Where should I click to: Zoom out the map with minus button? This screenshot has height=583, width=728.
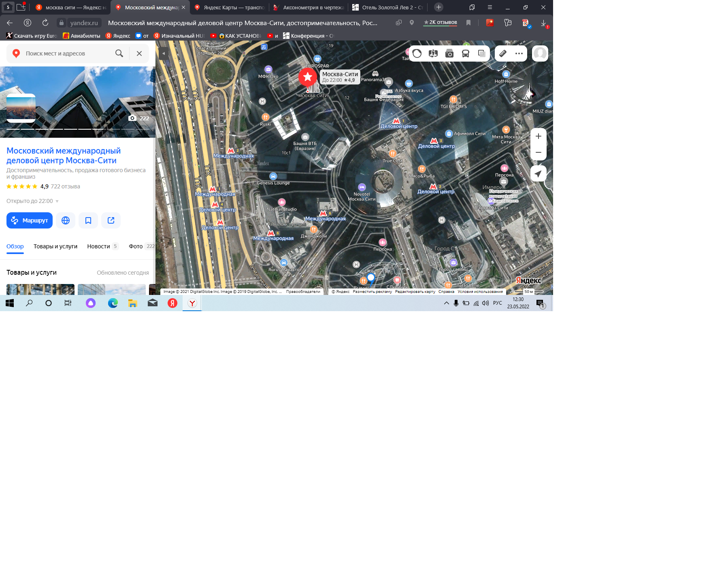click(539, 152)
